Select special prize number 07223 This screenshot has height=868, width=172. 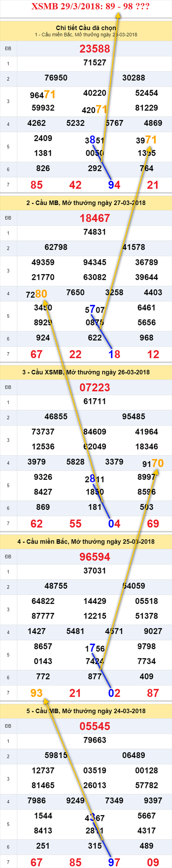[x=95, y=387]
